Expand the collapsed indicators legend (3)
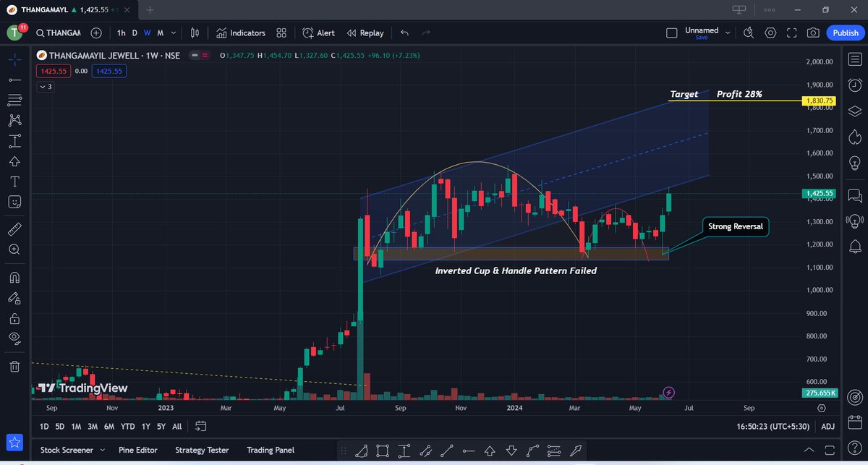Viewport: 868px width, 465px height. [x=46, y=86]
